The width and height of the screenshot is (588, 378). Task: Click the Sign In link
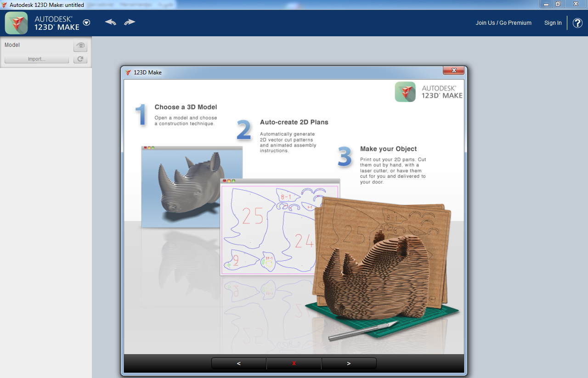553,23
